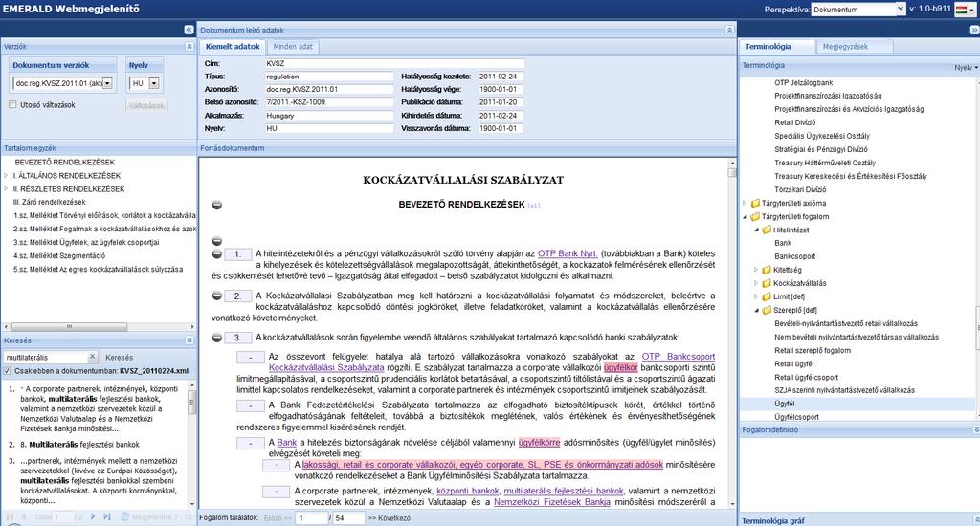Expand the Kockázatvállalás folder

tap(756, 283)
